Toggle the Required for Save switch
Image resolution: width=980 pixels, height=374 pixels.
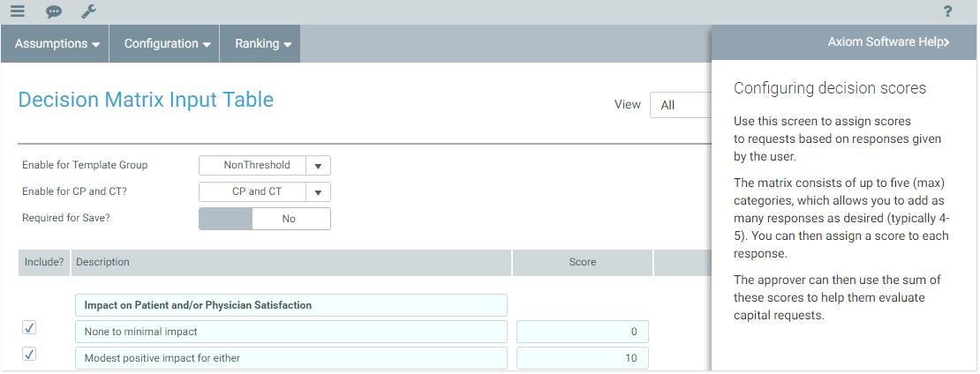point(264,219)
